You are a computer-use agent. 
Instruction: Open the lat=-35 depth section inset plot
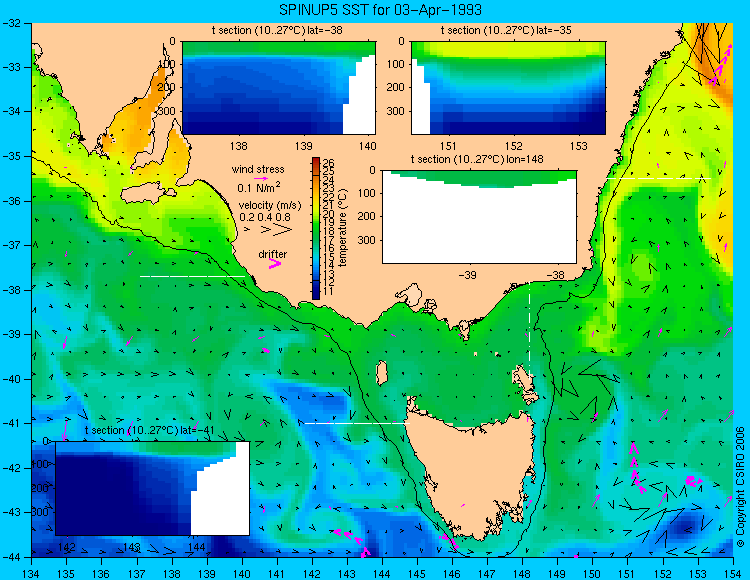[x=508, y=88]
